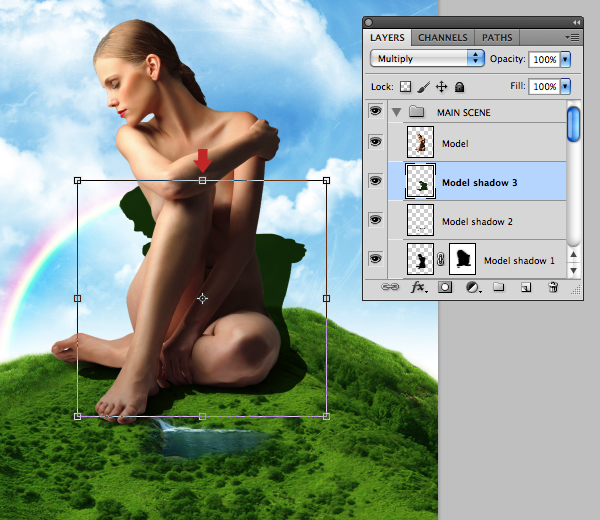
Task: Select the Model shadow 1 layer thumbnail
Action: 420,259
